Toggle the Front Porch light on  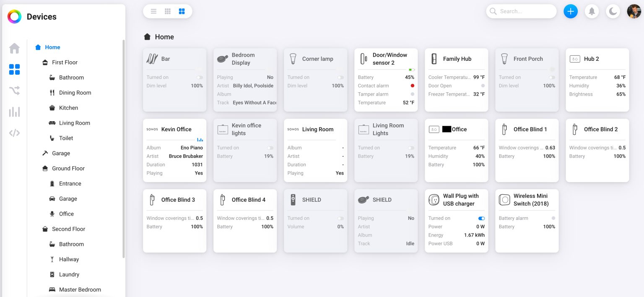[x=553, y=77]
